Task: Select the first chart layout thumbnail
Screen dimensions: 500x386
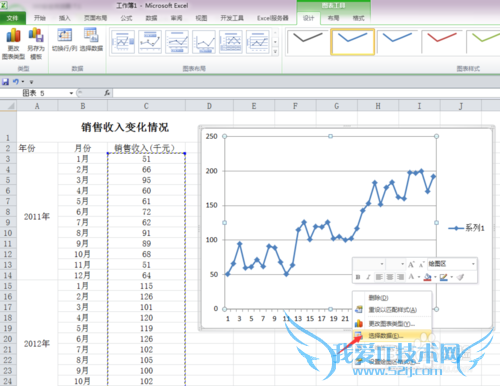Action: (x=123, y=42)
